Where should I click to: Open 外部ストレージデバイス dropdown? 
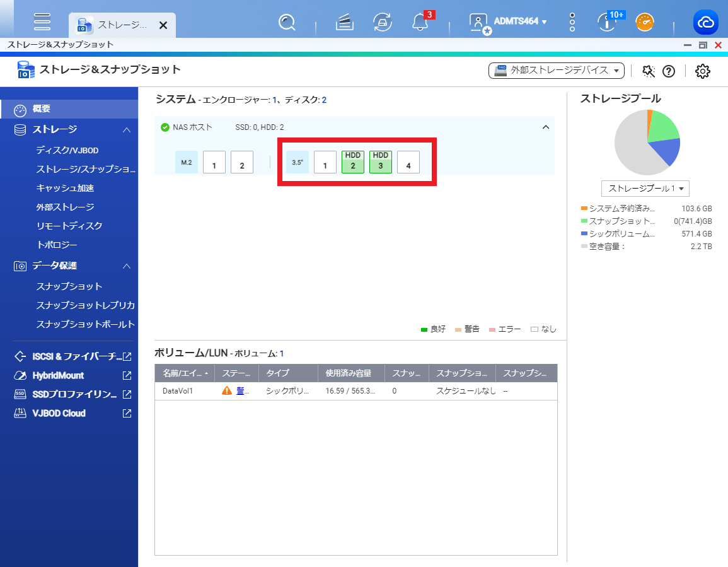pyautogui.click(x=556, y=71)
